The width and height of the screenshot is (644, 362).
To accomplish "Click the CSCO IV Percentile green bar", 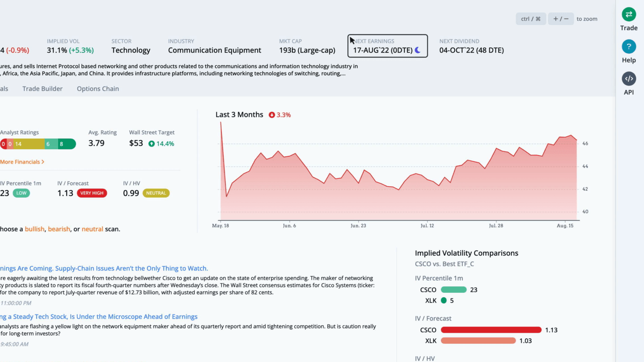I will (x=453, y=290).
